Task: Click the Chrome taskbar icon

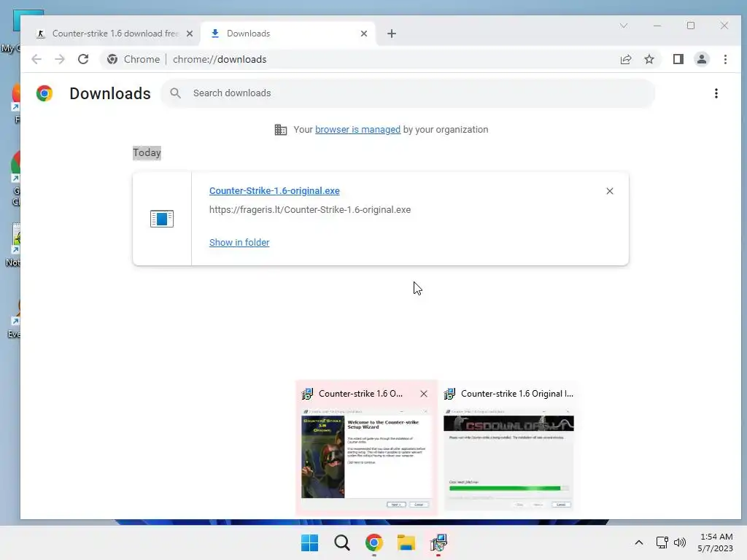Action: (374, 542)
